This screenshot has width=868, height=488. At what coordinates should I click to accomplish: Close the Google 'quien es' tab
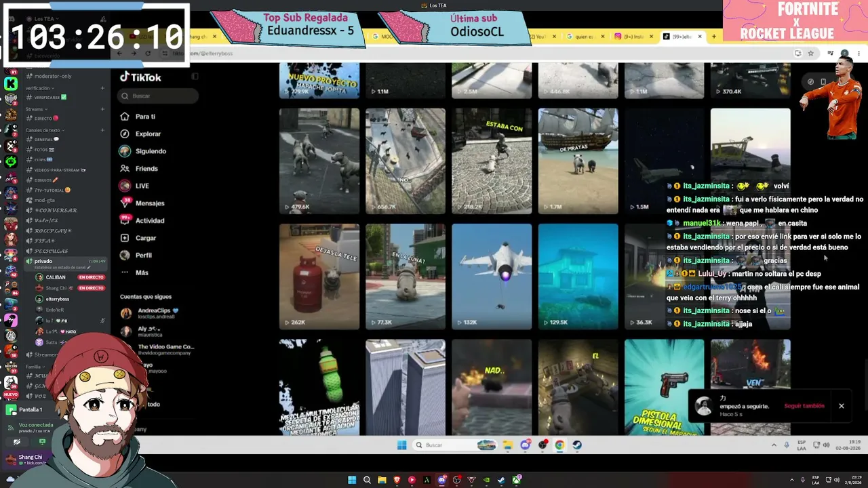coord(604,37)
